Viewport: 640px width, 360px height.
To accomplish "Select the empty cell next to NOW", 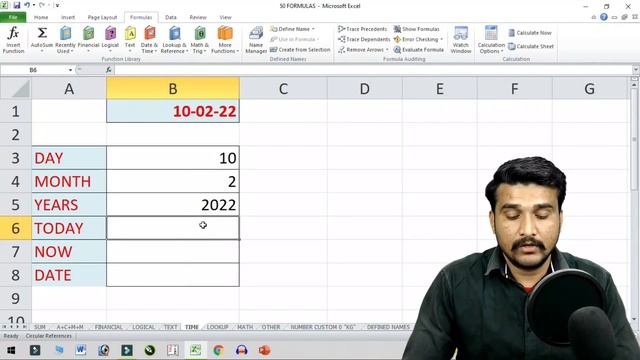I will [x=173, y=251].
